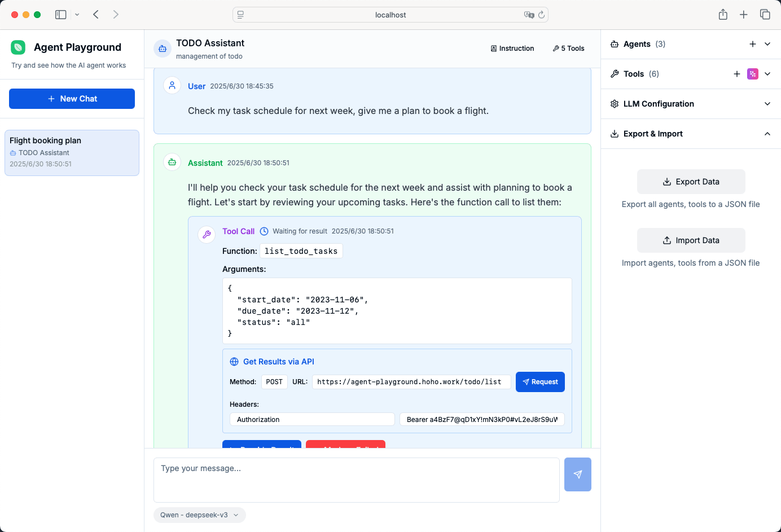Click the Export Data button

point(691,182)
